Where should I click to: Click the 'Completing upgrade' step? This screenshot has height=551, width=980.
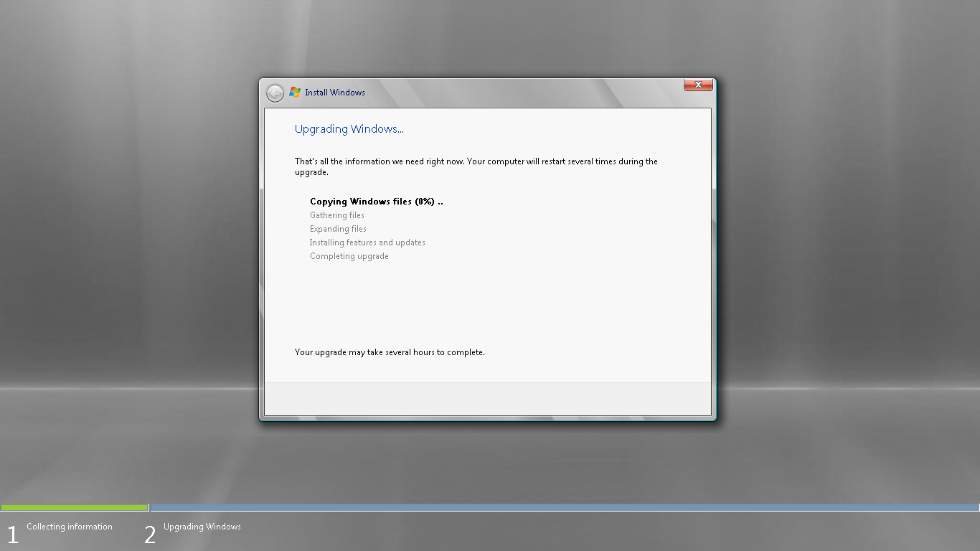[349, 256]
